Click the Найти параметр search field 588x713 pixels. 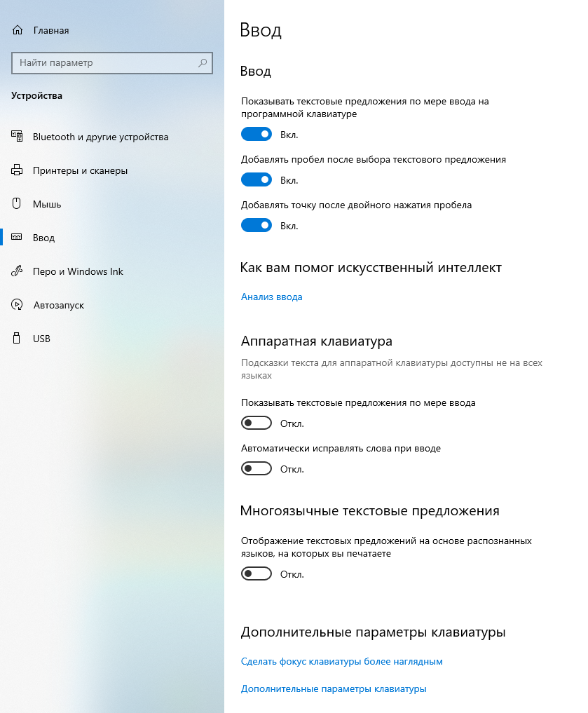tap(112, 63)
